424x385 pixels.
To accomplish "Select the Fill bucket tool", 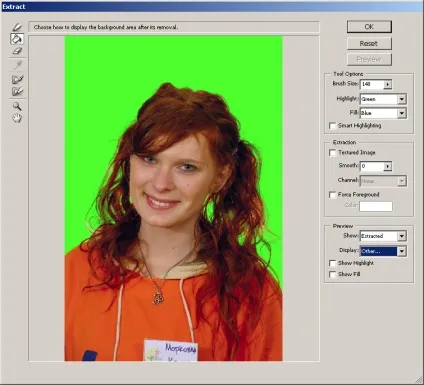I will tap(17, 39).
